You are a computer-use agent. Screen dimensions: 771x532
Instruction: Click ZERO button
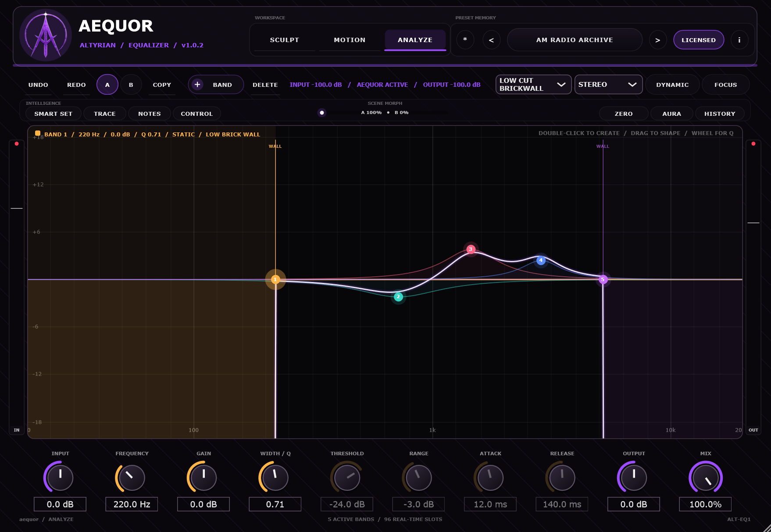coord(624,114)
